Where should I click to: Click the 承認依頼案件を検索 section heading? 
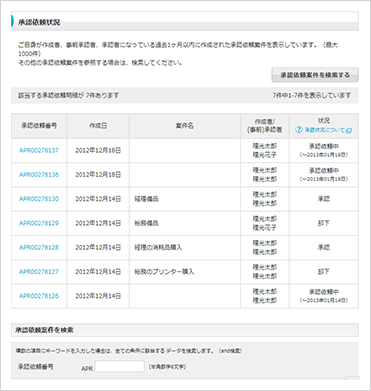click(44, 330)
